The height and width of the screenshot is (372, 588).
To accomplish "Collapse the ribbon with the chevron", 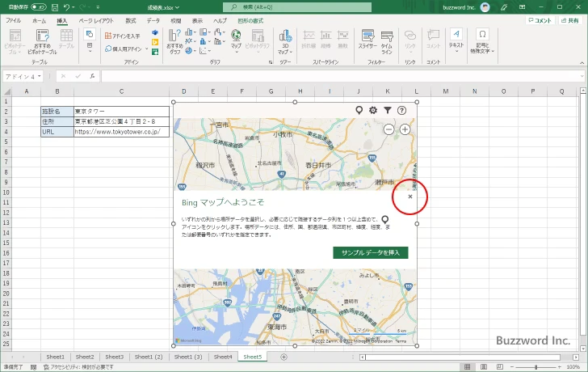I will (582, 63).
